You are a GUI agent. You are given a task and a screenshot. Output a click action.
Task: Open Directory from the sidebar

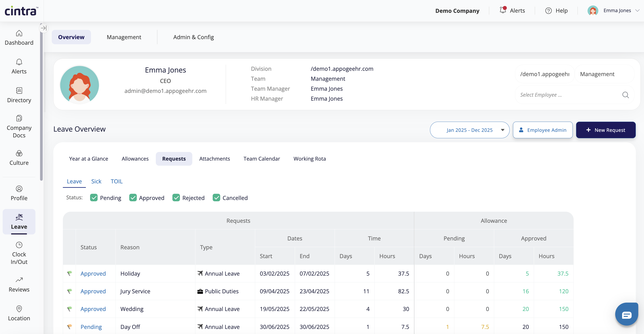point(19,95)
